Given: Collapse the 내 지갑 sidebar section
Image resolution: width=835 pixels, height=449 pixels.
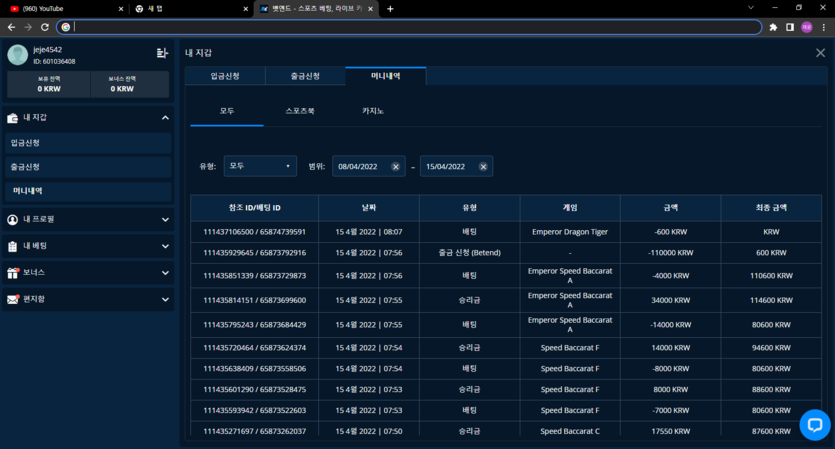Looking at the screenshot, I should (x=165, y=118).
